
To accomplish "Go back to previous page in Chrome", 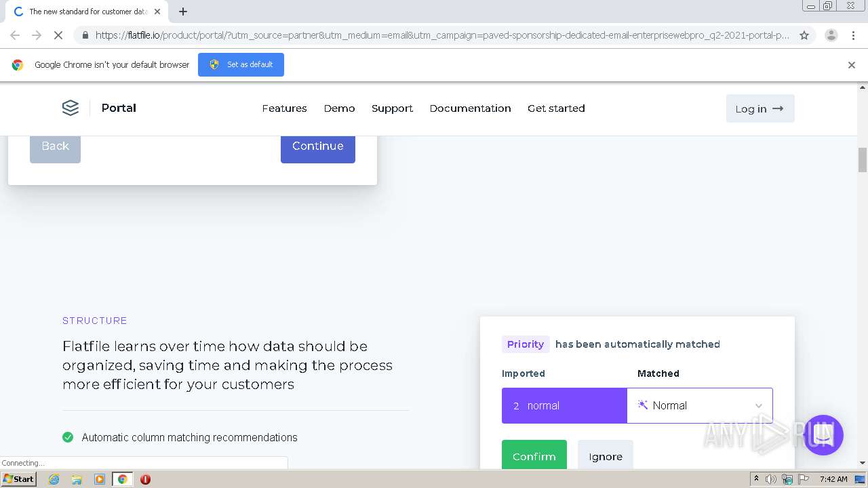I will (15, 35).
